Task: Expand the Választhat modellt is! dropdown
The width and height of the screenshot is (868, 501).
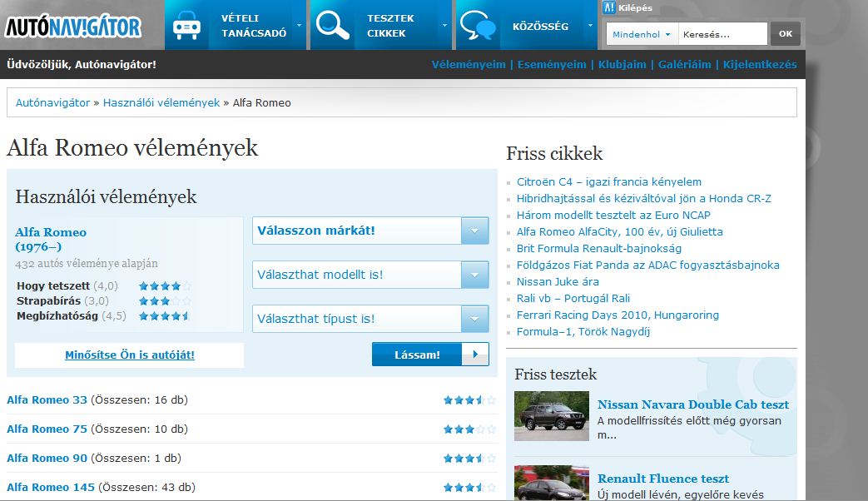Action: [370, 275]
